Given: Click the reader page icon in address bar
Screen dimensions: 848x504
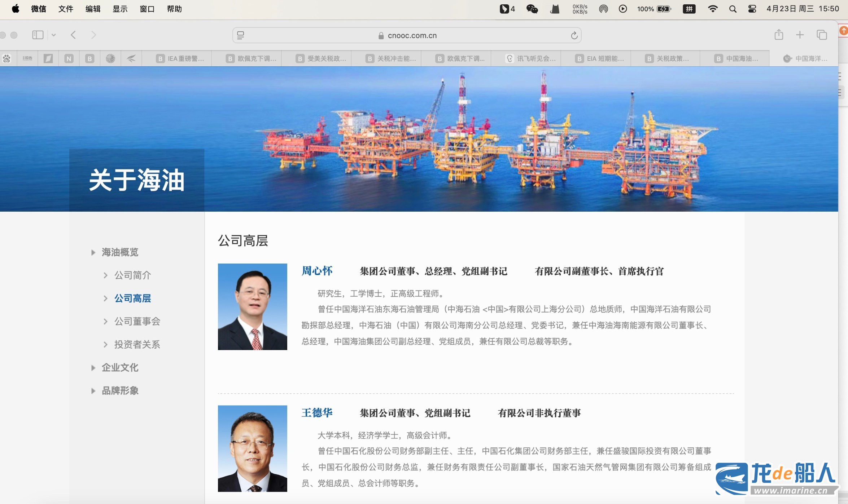Looking at the screenshot, I should [x=240, y=35].
